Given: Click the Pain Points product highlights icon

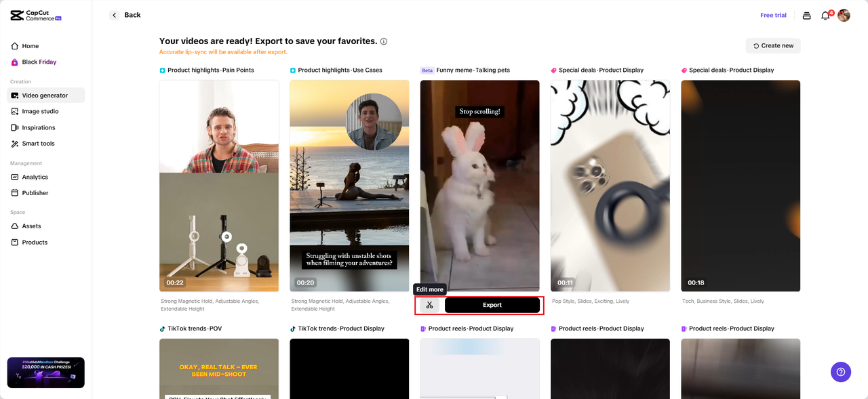Looking at the screenshot, I should pos(163,70).
